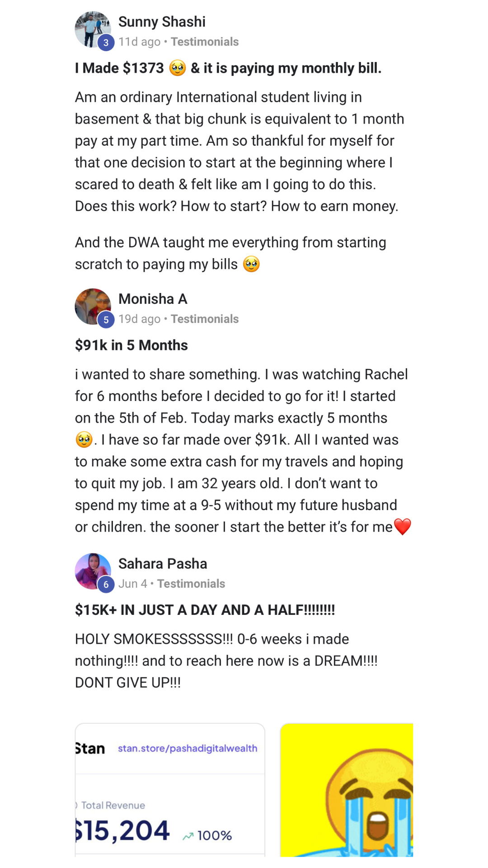The height and width of the screenshot is (868, 488).
Task: Open Testimonials category on Sahara's post
Action: click(191, 584)
